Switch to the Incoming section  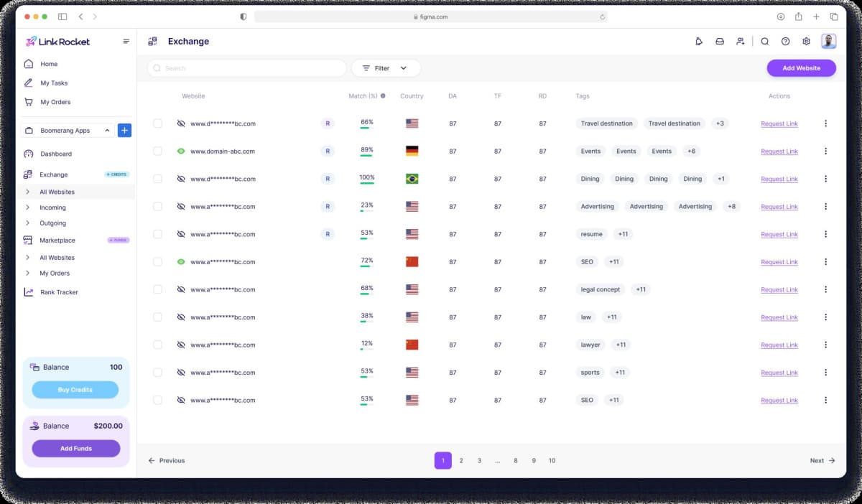click(52, 207)
